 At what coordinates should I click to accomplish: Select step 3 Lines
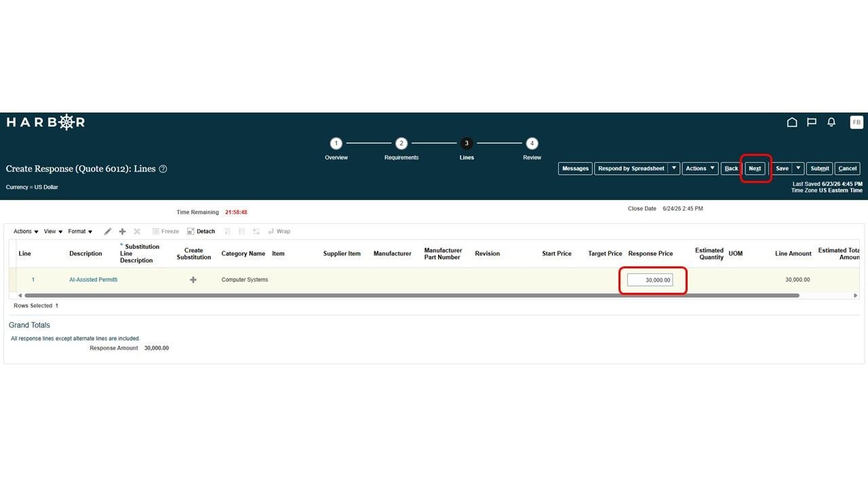[467, 143]
